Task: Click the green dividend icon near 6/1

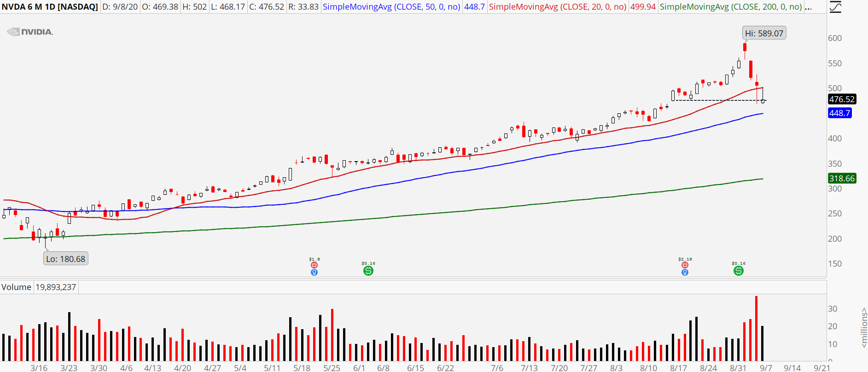Action: point(368,271)
